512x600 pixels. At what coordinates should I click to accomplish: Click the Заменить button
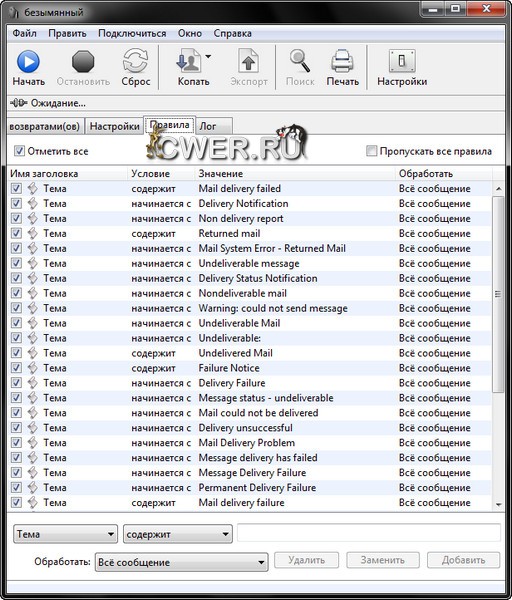[x=383, y=560]
